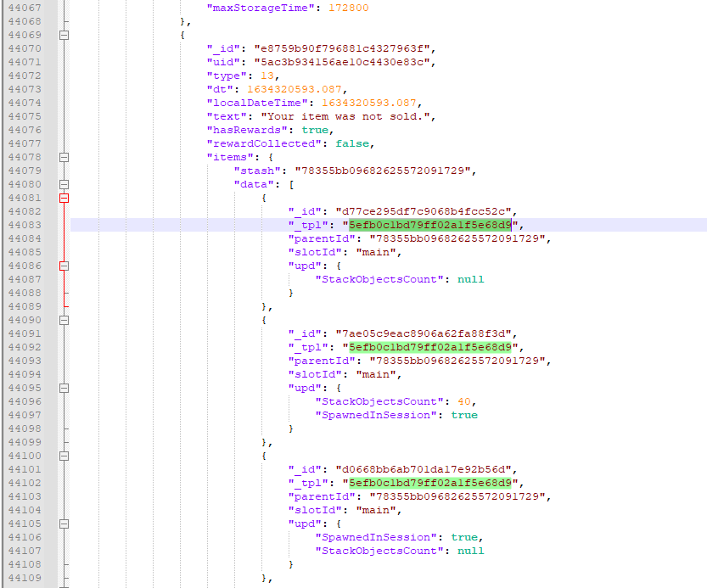The image size is (707, 588).
Task: Collapse the "items" object fold marker
Action: click(x=66, y=157)
